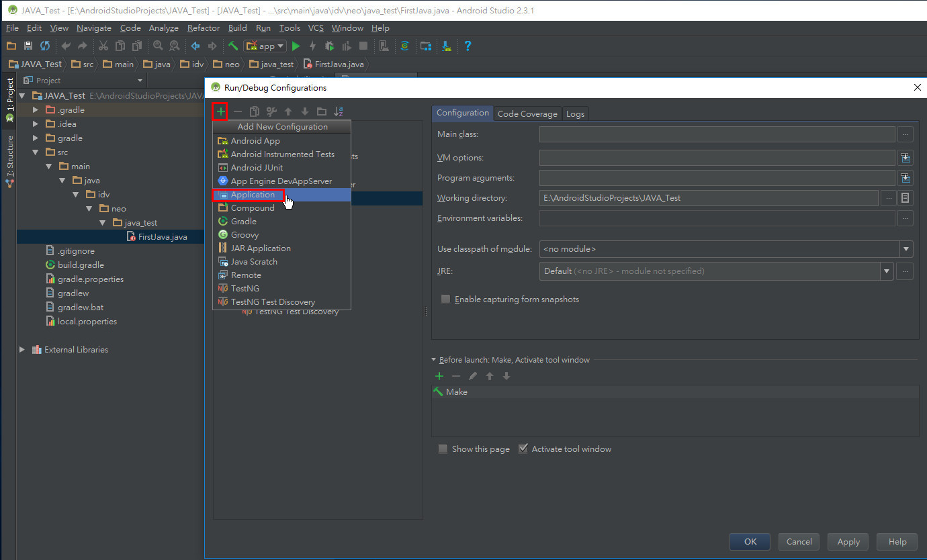This screenshot has height=560, width=927.
Task: Open the Build menu
Action: coord(238,28)
